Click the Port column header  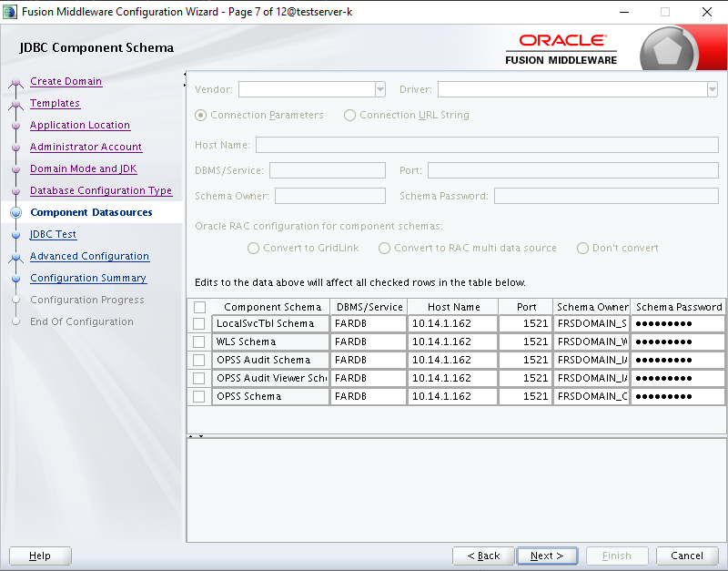(x=526, y=307)
